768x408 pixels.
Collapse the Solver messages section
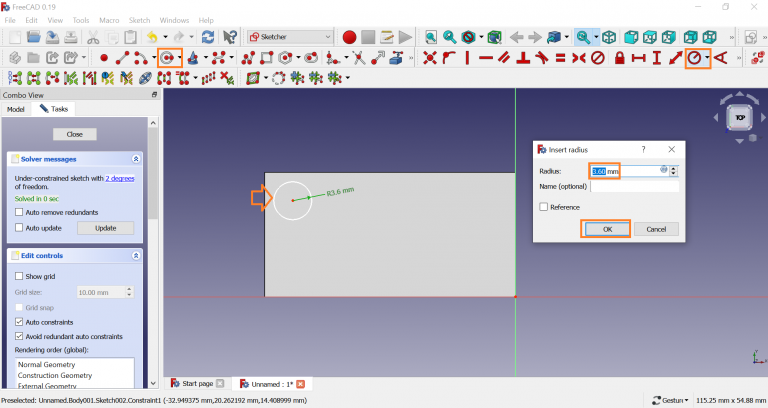136,159
